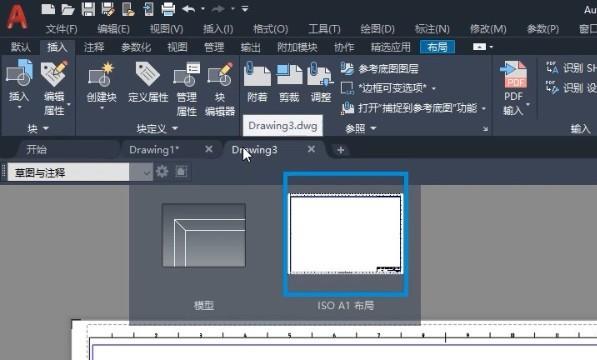Open the 参数(P) menu
597x360 pixels.
[x=543, y=29]
